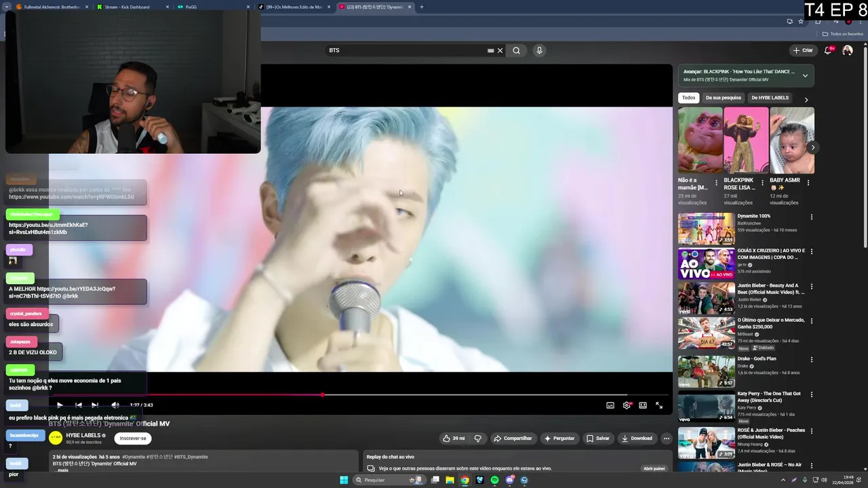The width and height of the screenshot is (868, 488).
Task: Open File Explorer from taskbar
Action: point(450,480)
